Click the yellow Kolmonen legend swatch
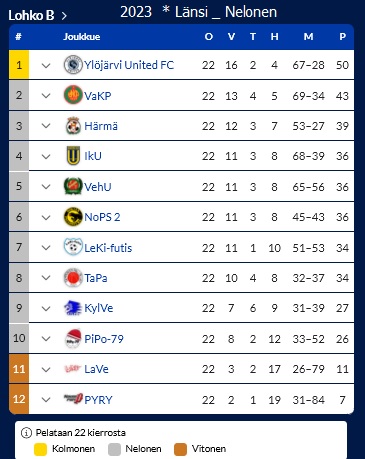 click(41, 449)
